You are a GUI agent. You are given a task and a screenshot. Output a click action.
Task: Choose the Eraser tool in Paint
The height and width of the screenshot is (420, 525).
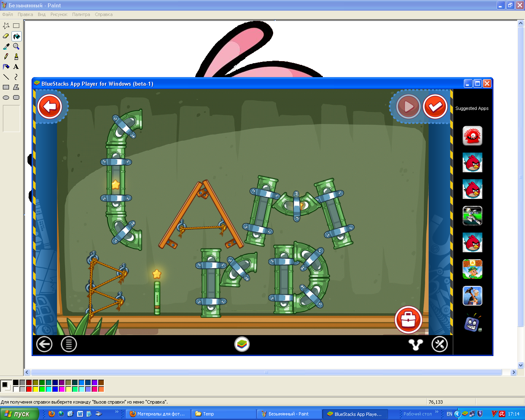coord(6,36)
